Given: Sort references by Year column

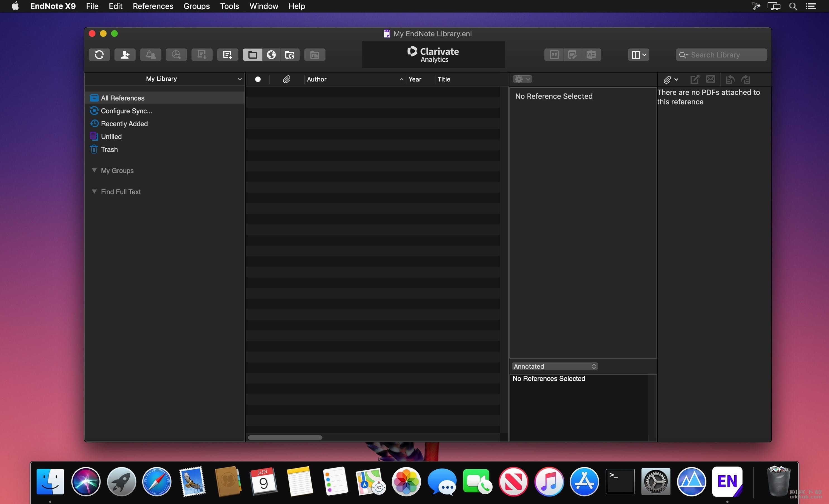Looking at the screenshot, I should tap(420, 79).
